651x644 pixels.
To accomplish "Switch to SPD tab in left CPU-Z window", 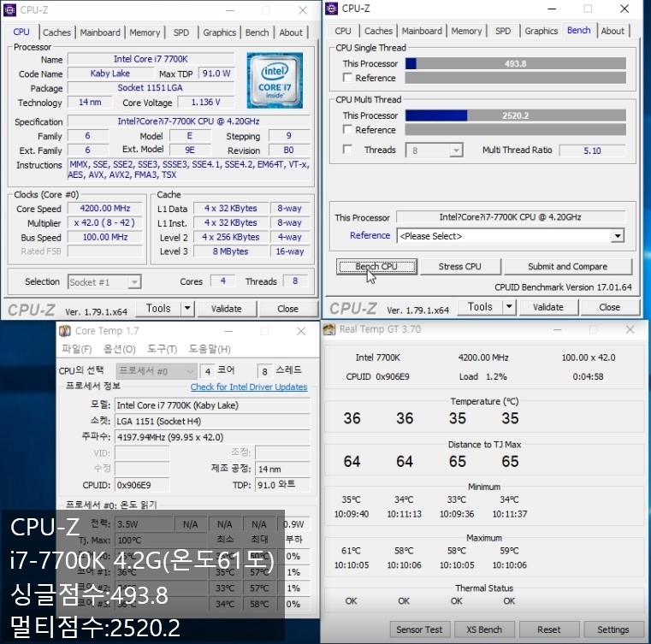I will coord(181,32).
